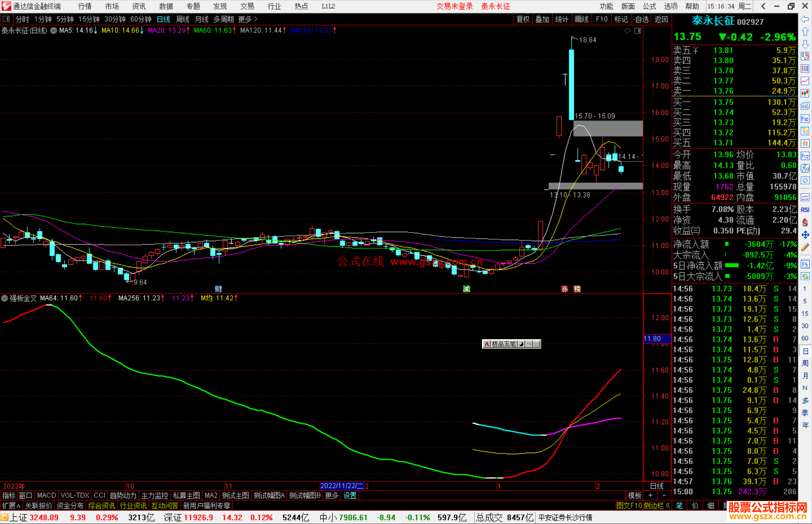The image size is (812, 524).
Task: Open the 行情 menu
Action: 85,6
